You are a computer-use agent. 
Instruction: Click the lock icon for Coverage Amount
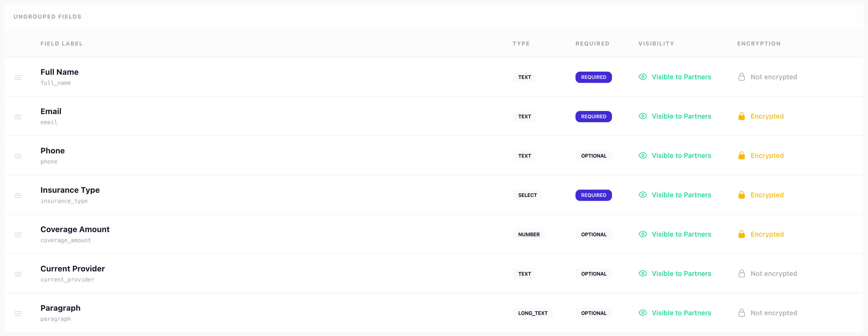point(741,234)
